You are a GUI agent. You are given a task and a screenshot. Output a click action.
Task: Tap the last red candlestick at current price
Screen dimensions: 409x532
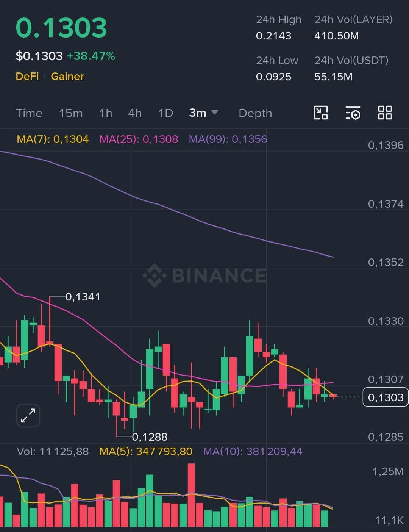click(x=333, y=396)
